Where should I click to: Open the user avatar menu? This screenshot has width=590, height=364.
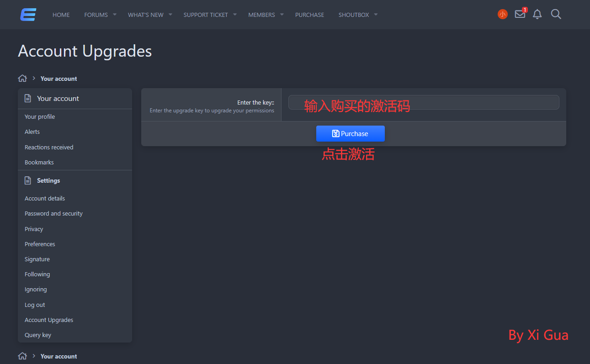502,15
